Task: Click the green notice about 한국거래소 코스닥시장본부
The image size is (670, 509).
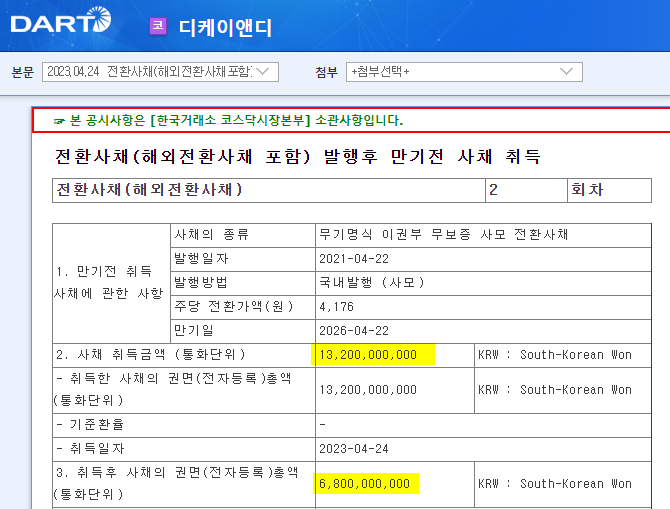Action: [236, 121]
